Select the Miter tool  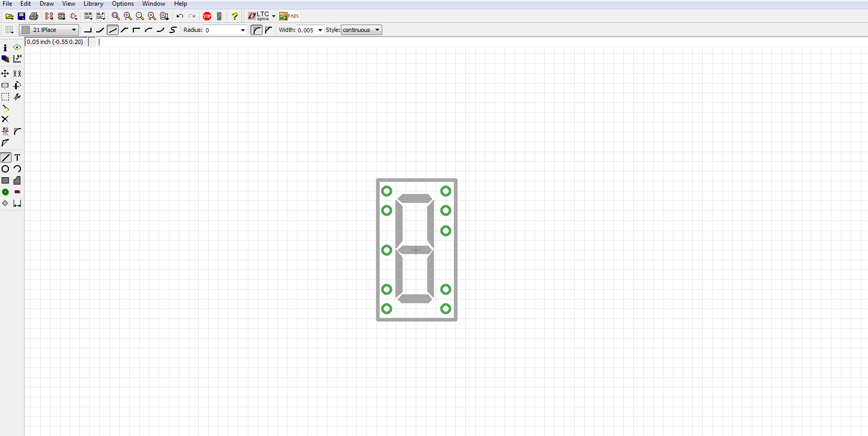17,131
